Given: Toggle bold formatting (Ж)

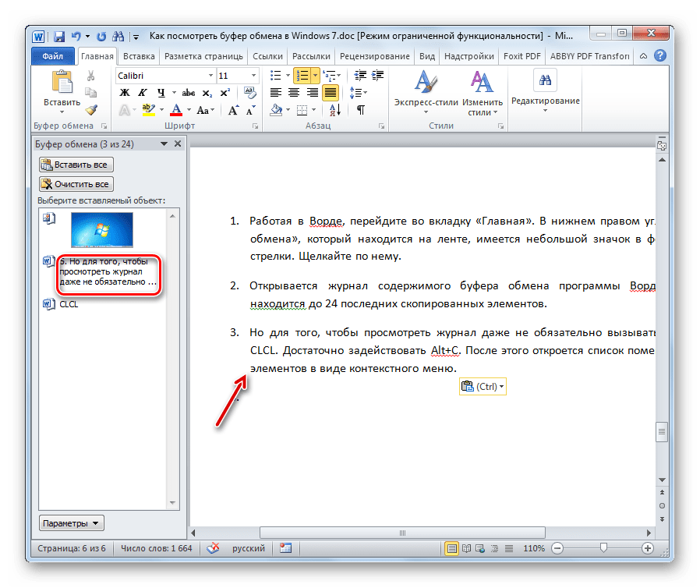Looking at the screenshot, I should pos(125,93).
